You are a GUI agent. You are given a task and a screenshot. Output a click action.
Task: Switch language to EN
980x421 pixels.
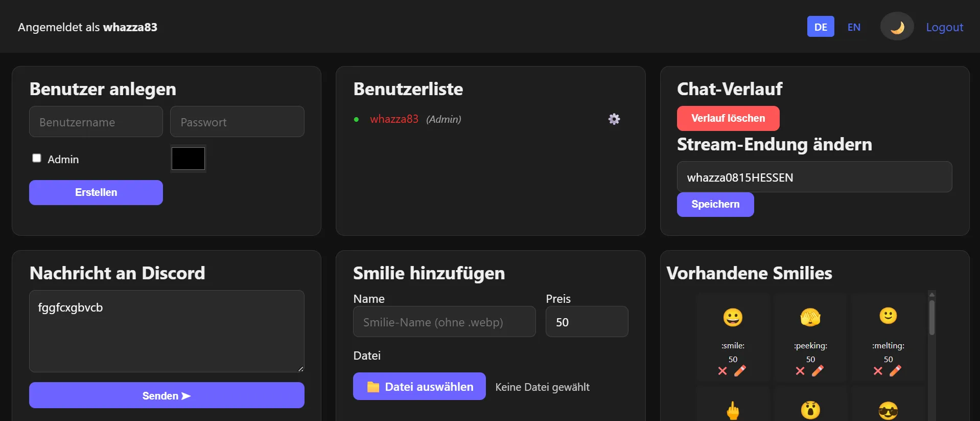854,27
